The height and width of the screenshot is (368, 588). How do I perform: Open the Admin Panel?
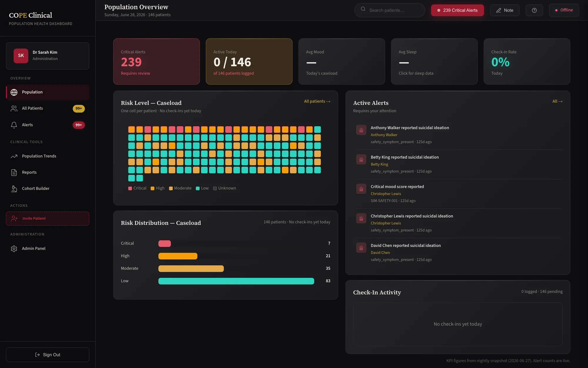point(47,248)
